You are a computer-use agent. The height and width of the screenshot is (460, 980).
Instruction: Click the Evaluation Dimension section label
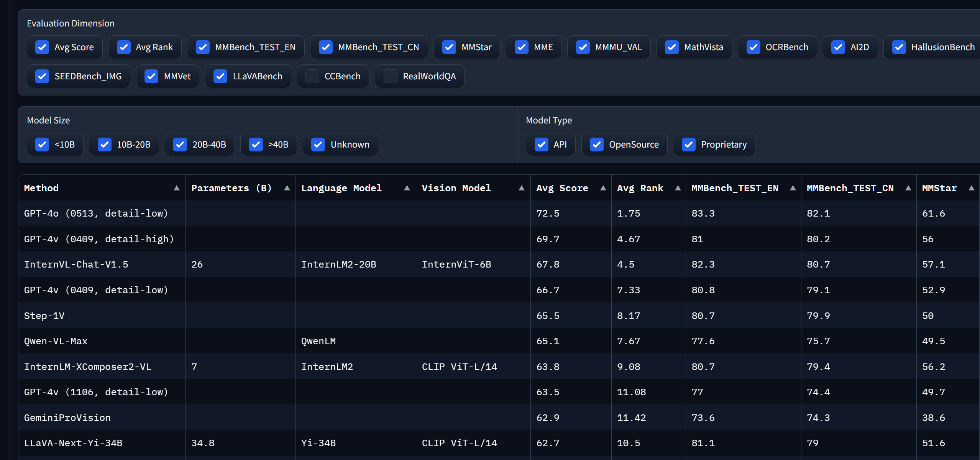tap(71, 23)
